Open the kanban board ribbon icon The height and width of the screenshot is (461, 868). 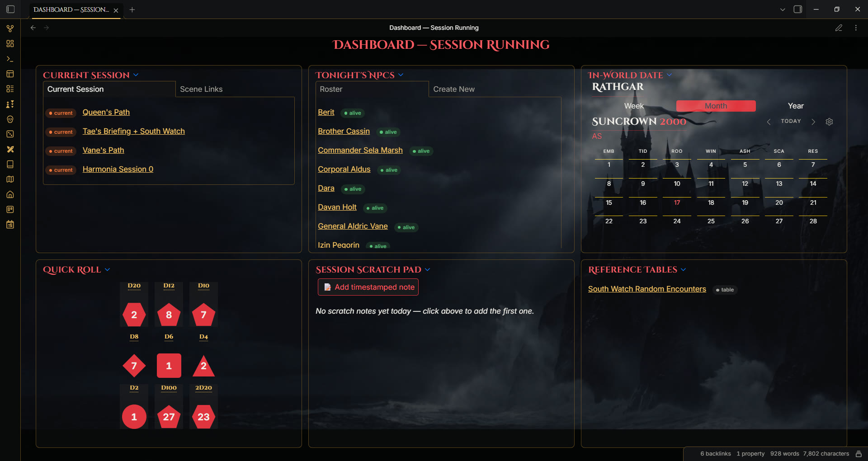point(10,210)
